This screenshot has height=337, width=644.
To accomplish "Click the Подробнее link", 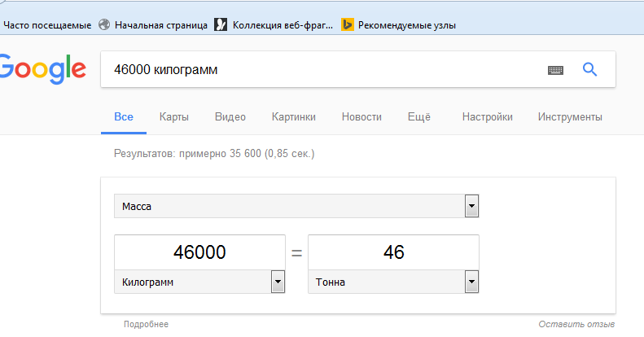I will click(146, 324).
